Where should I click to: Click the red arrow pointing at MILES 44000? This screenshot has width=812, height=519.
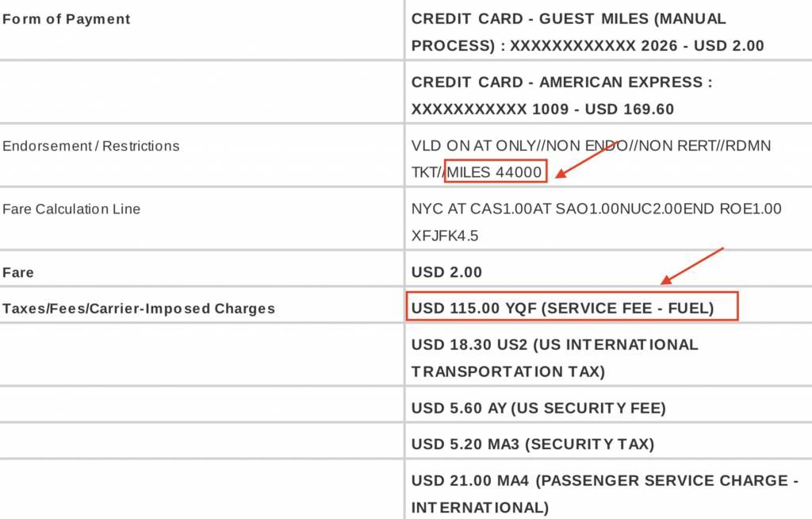(x=587, y=160)
